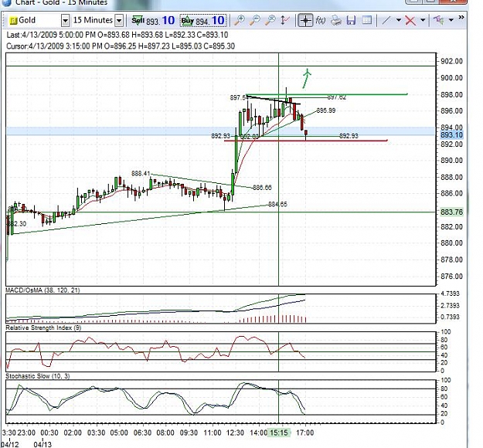This screenshot has height=448, width=483.
Task: Expand the chart properties dropdown arrow
Action: pos(451,20)
